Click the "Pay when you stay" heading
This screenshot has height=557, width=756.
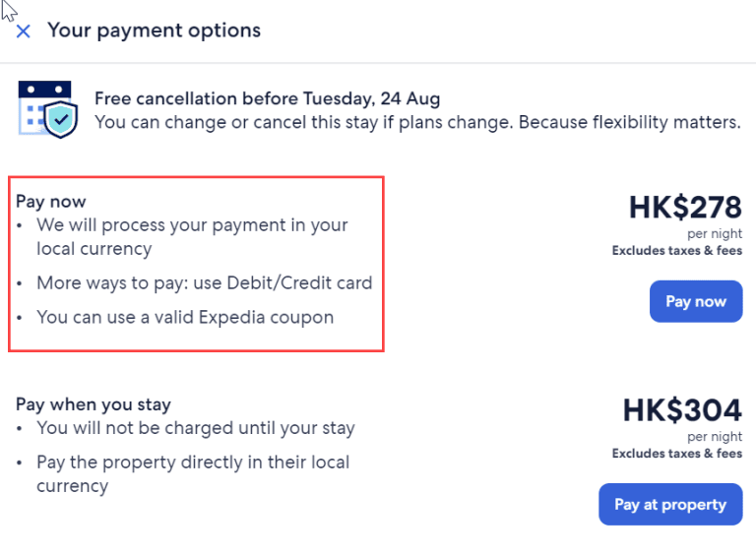pyautogui.click(x=94, y=404)
